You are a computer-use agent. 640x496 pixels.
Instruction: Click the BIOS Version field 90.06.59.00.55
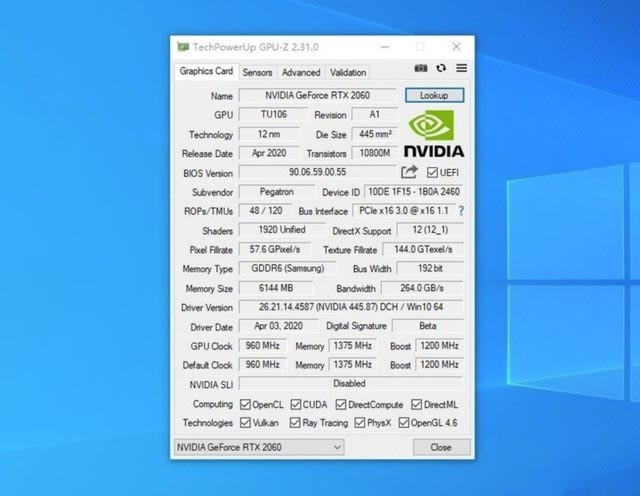(x=318, y=172)
